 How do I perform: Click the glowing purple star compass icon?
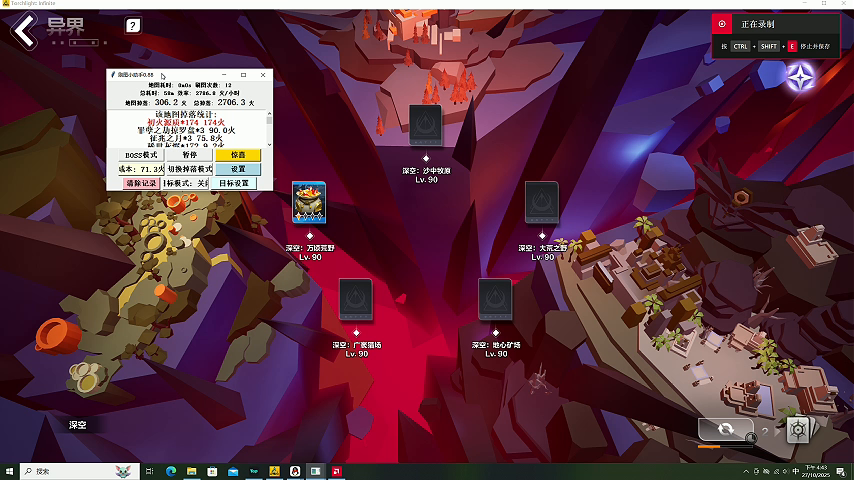point(799,77)
